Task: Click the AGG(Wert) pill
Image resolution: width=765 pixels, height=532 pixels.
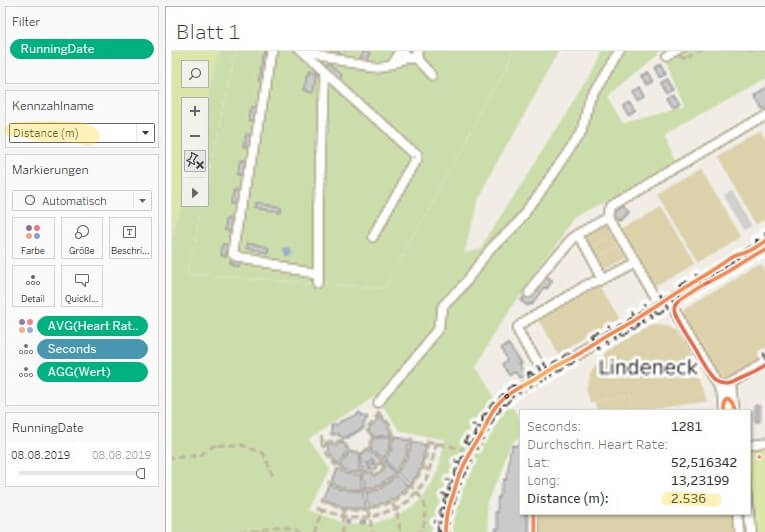Action: click(93, 372)
